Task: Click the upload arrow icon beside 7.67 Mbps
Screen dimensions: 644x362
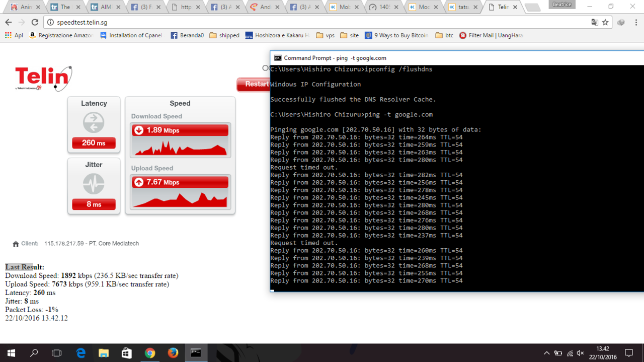Action: point(139,182)
